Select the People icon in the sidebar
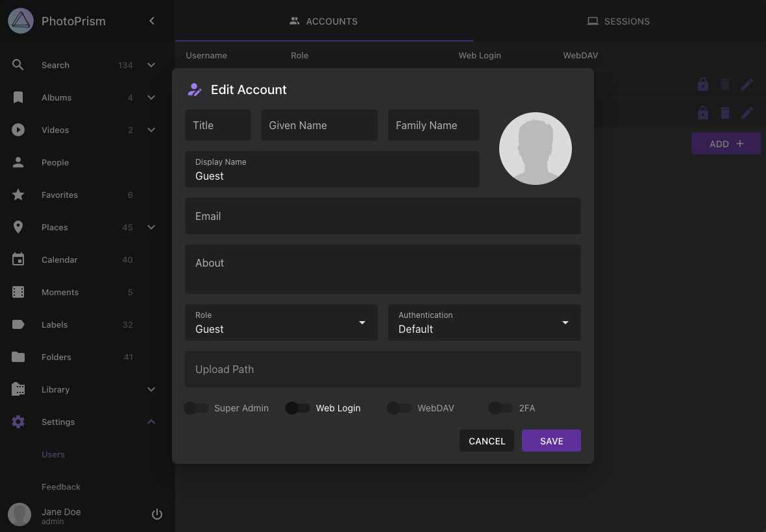This screenshot has height=532, width=766. coord(18,162)
